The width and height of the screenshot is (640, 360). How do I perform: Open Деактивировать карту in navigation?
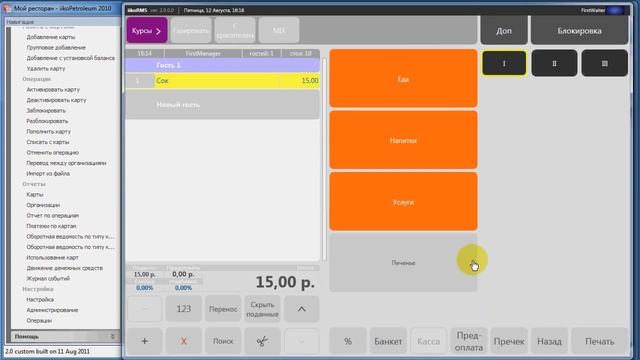[x=56, y=100]
